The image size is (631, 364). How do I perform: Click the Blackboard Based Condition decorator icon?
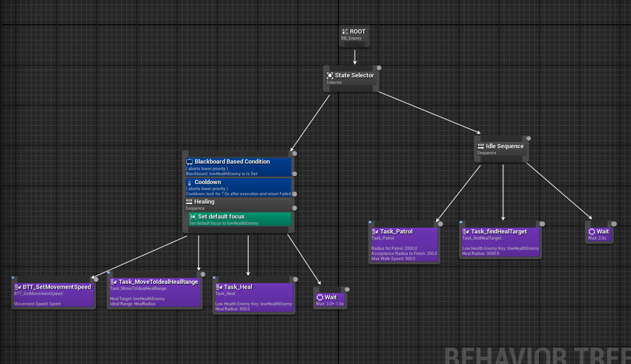[x=190, y=162]
